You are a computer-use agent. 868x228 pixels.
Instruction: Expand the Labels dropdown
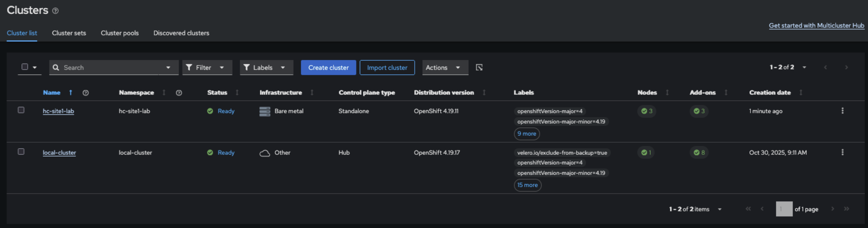tap(266, 68)
